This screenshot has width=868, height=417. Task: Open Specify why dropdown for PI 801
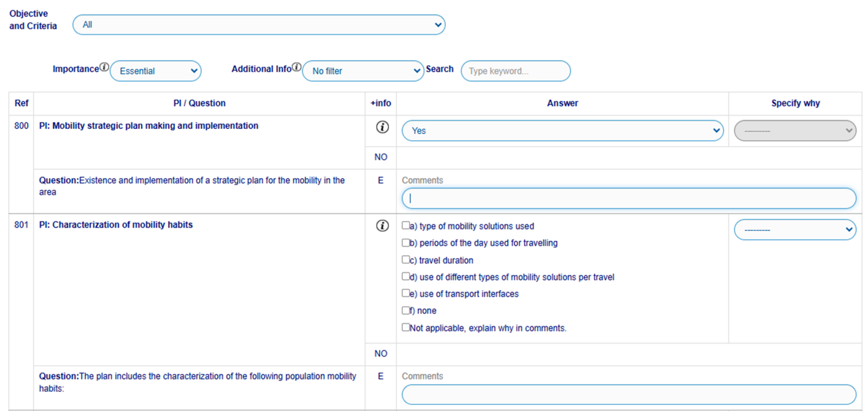pos(795,230)
